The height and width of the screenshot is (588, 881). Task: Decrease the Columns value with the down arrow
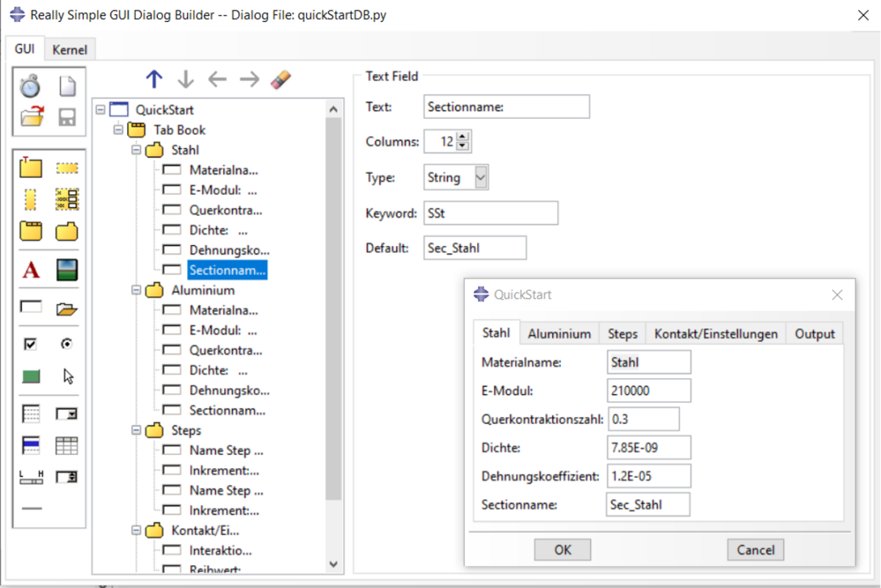(463, 146)
